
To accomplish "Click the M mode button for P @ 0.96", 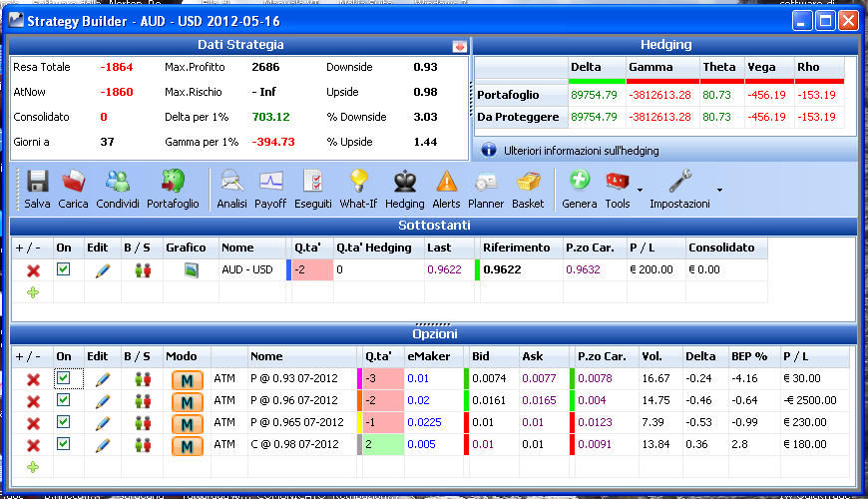I will tap(188, 402).
